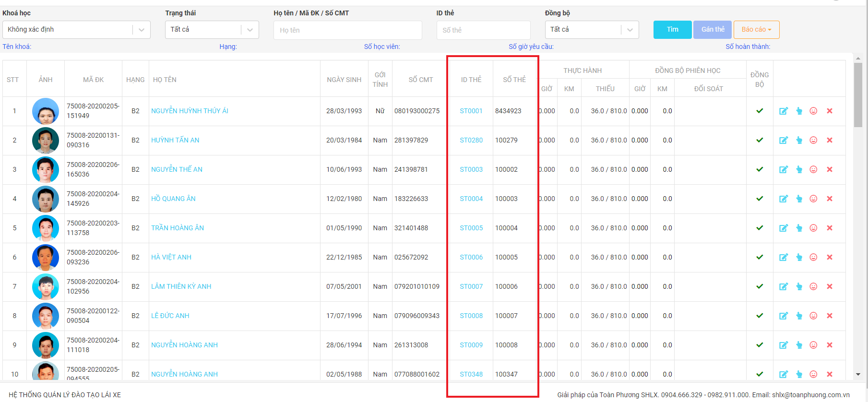
Task: Click the edit icon for NGUYỄN HUỲNH THÚY ÁI
Action: [784, 111]
